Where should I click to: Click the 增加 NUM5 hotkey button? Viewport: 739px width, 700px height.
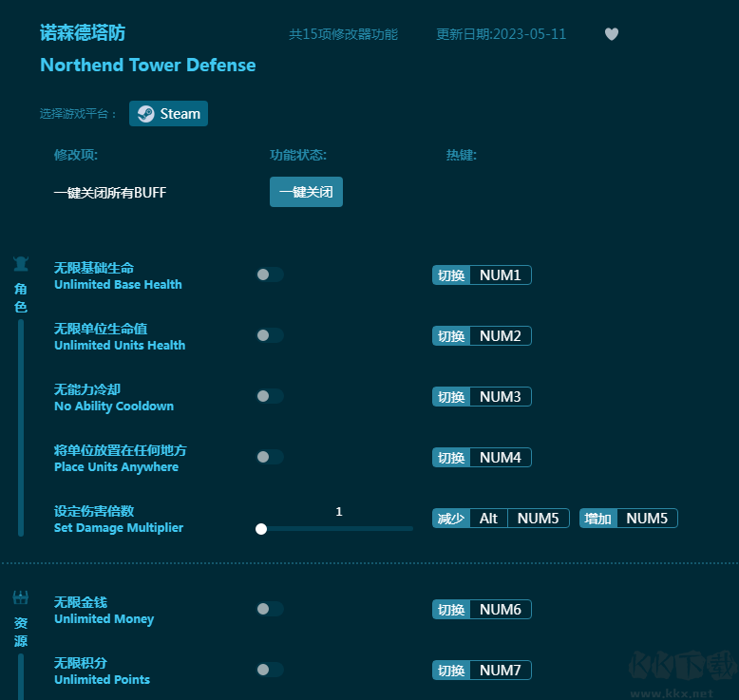[x=629, y=519]
